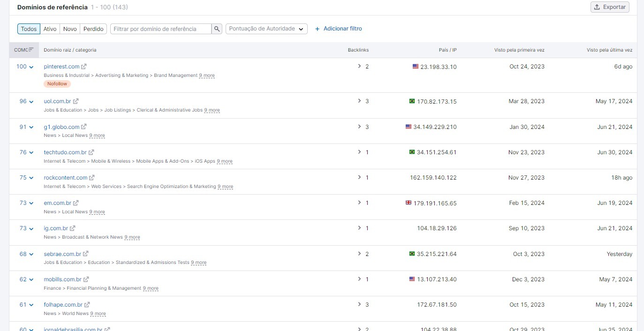Click date Mar 28, 2023

[527, 101]
